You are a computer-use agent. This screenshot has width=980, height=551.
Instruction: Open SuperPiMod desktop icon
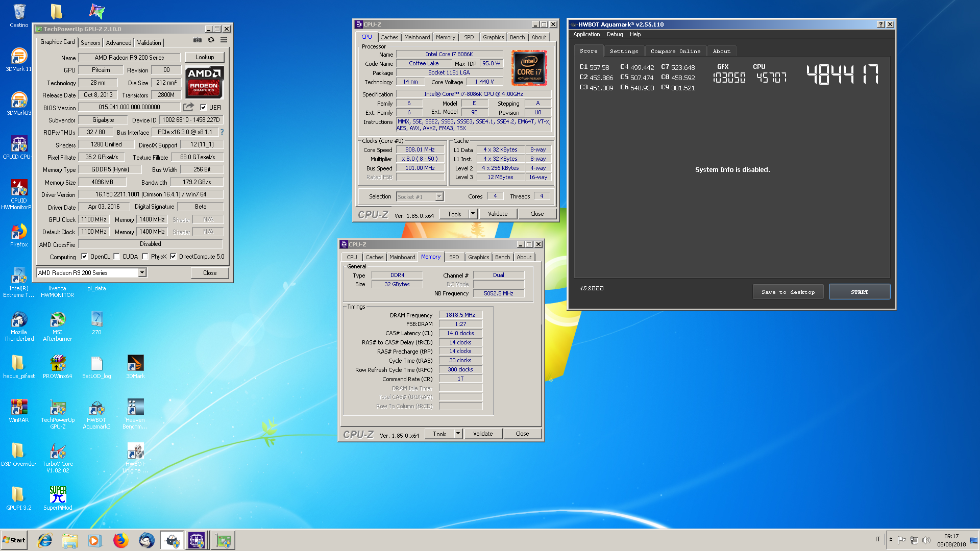pyautogui.click(x=58, y=499)
